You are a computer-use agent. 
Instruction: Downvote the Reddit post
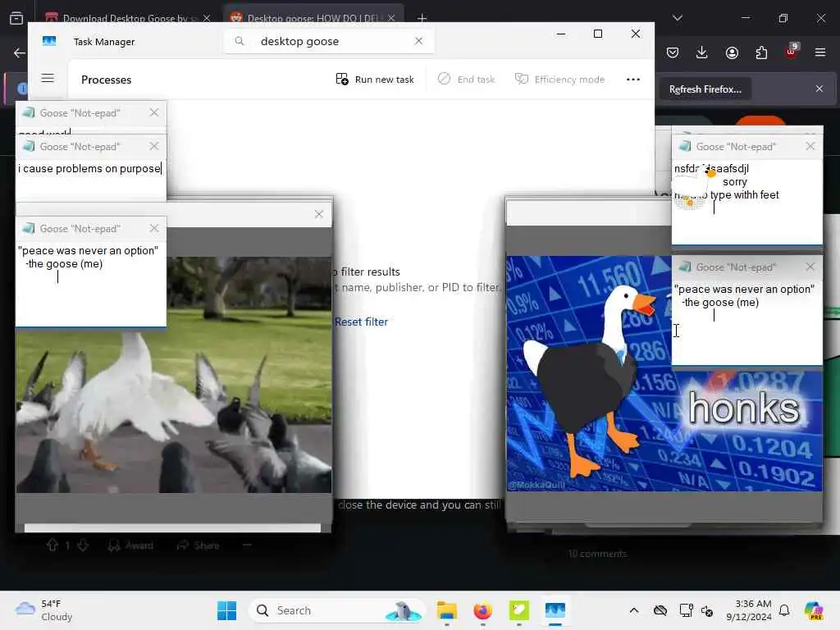[83, 546]
